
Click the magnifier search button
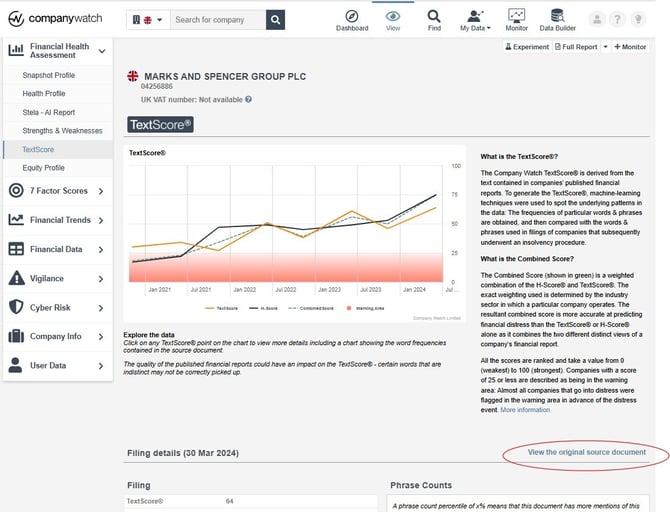coord(276,20)
